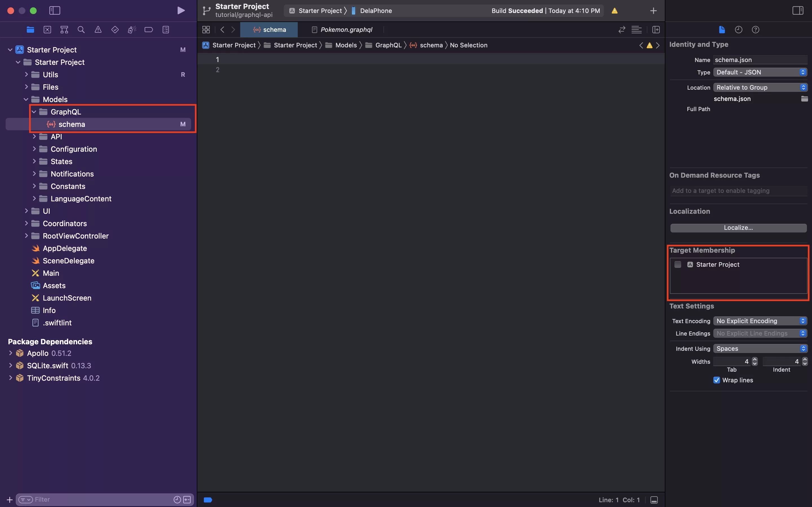Open the Report navigator
Image resolution: width=812 pixels, height=507 pixels.
[x=166, y=30]
